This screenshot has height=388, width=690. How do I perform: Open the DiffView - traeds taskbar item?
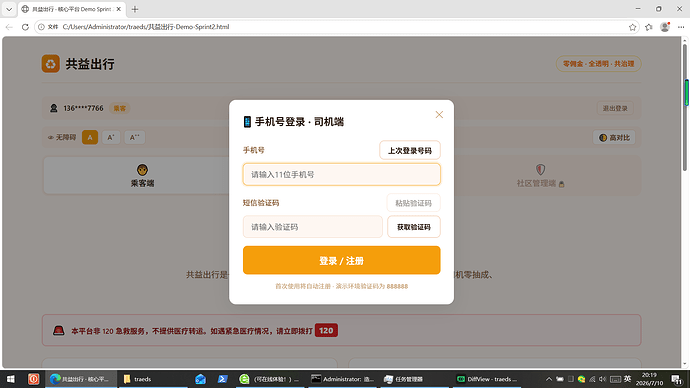488,379
